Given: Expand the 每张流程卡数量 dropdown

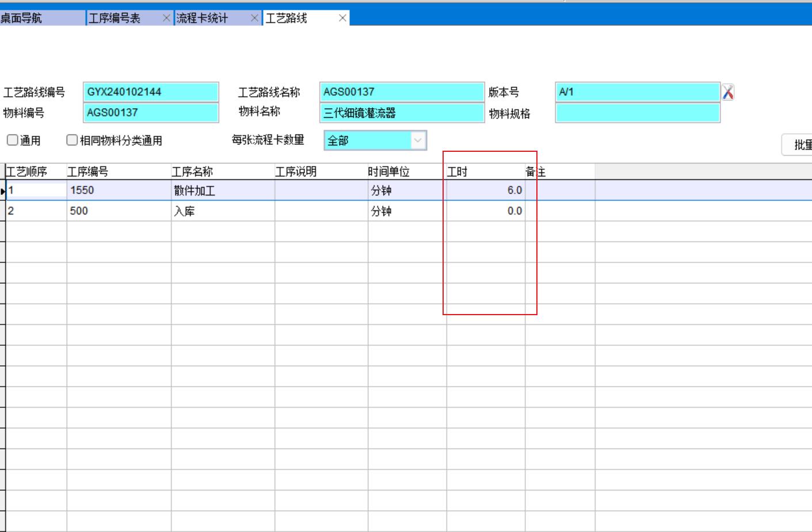Looking at the screenshot, I should 418,140.
